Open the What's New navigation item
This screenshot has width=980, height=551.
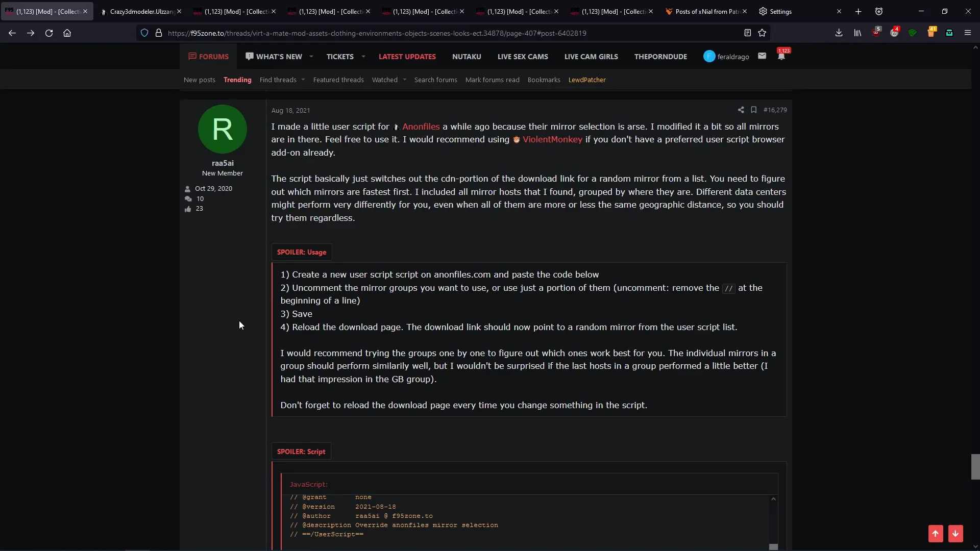(274, 57)
